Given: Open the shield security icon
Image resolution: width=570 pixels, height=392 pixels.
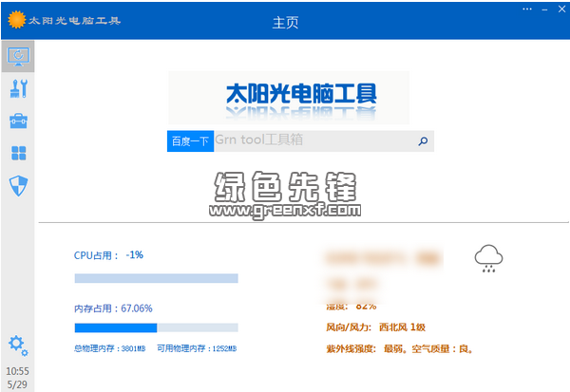Looking at the screenshot, I should [x=18, y=186].
